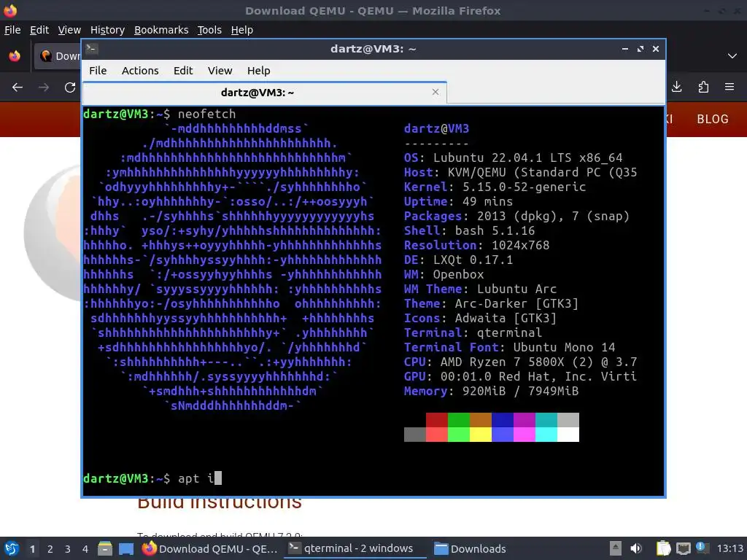
Task: Select the DE value 'LXQt 0.17.1'
Action: tap(473, 260)
